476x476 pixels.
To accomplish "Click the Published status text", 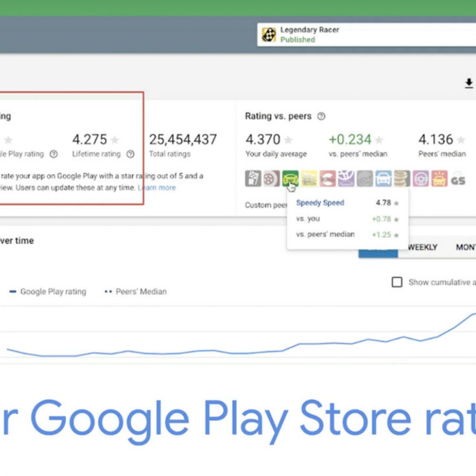I will pos(297,40).
